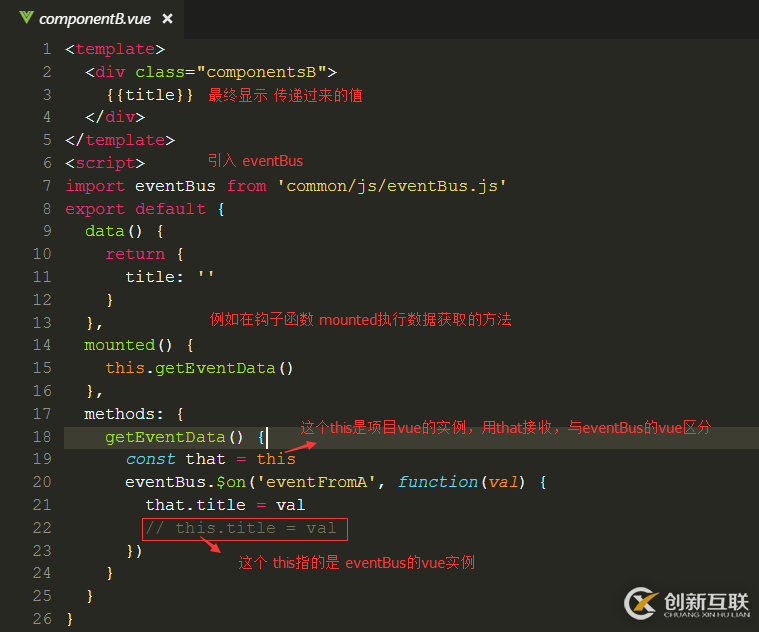This screenshot has height=632, width=759.
Task: Click the methods: { line
Action: (134, 414)
